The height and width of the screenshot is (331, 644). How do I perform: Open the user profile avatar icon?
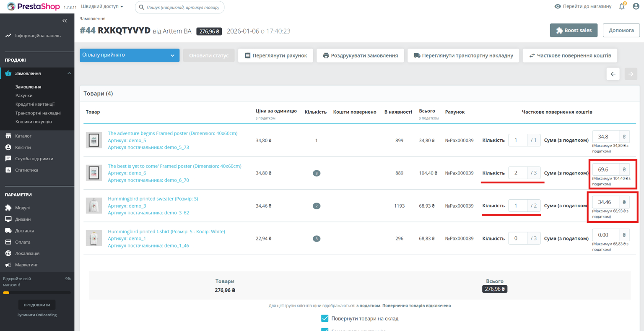click(x=636, y=6)
